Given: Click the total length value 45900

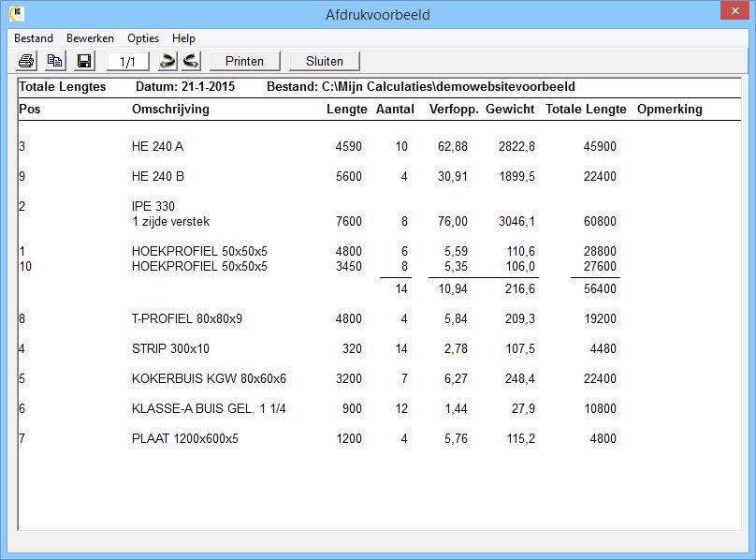Looking at the screenshot, I should [x=600, y=146].
